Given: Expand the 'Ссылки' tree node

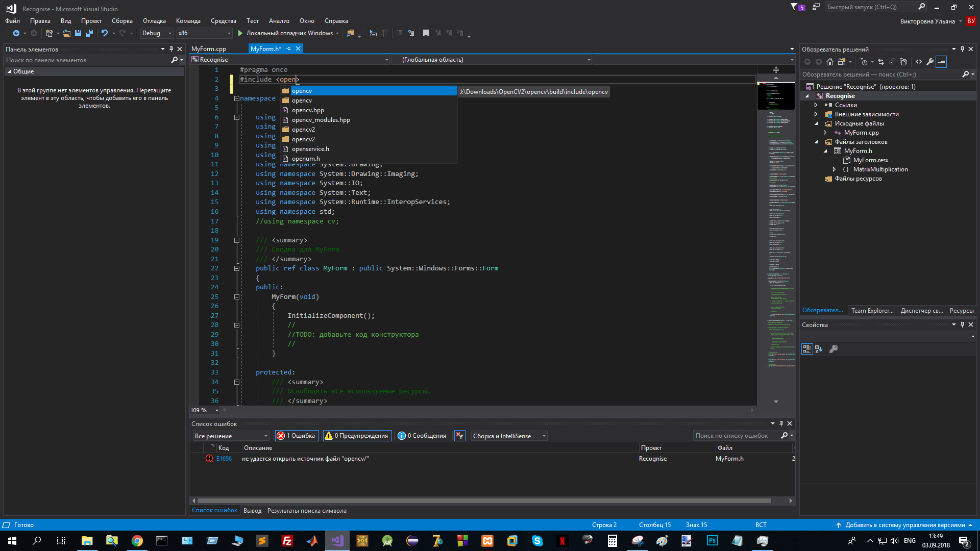Looking at the screenshot, I should (x=816, y=105).
